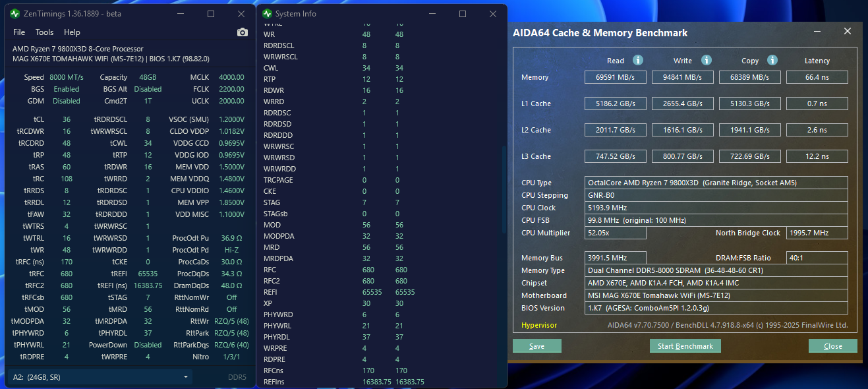Click the camera screenshot icon in ZenTimings
868x389 pixels.
point(242,32)
